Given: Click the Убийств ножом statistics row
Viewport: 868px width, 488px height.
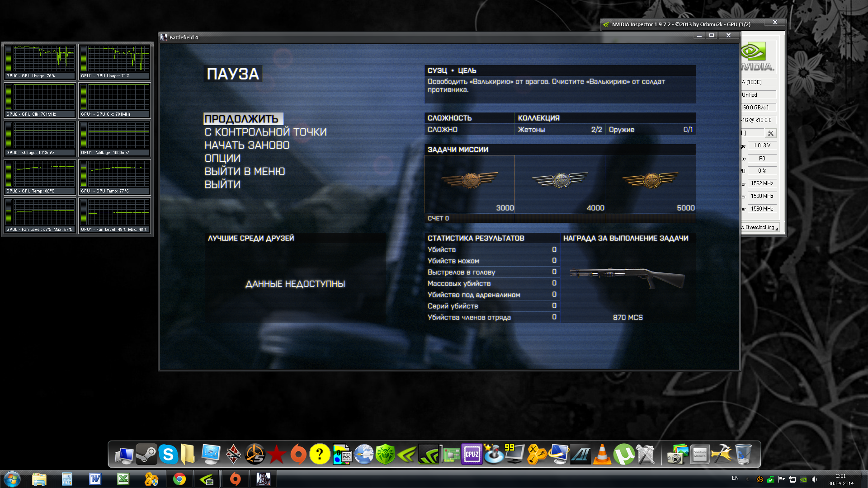Looking at the screenshot, I should (492, 261).
